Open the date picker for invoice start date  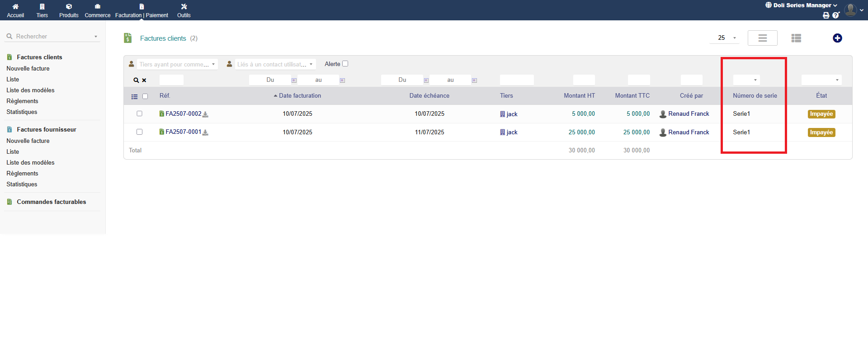[294, 80]
